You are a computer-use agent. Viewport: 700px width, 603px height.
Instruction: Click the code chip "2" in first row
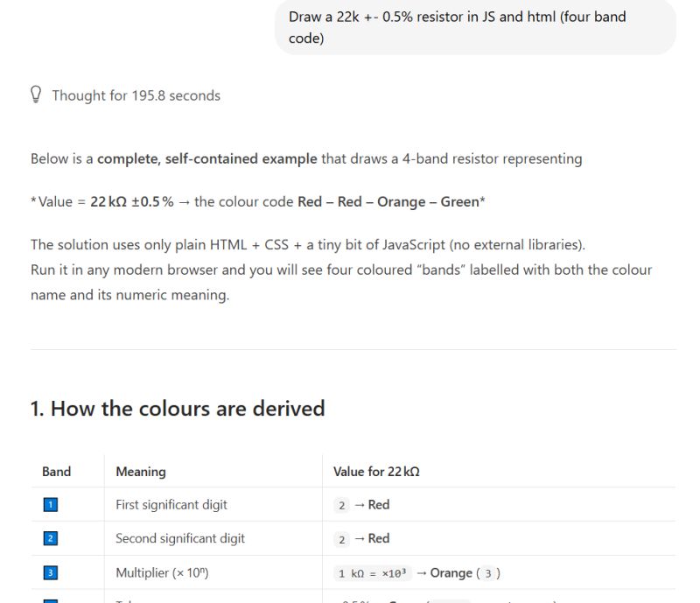[x=342, y=505]
